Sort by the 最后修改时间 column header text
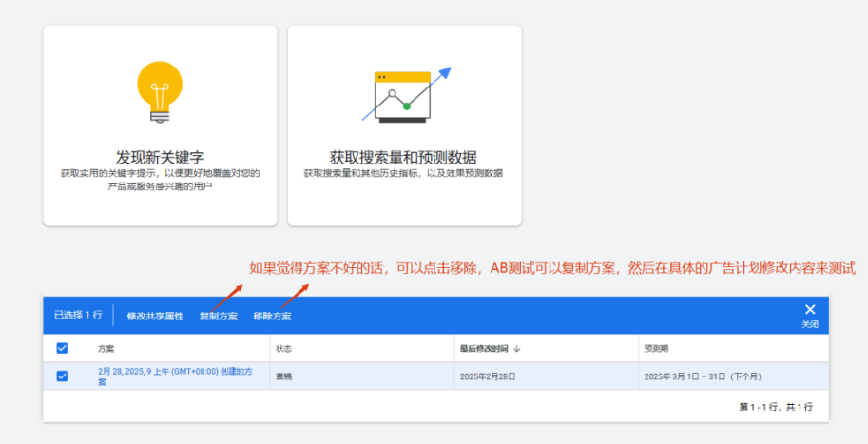Screen dimensions: 868x444 coord(483,349)
